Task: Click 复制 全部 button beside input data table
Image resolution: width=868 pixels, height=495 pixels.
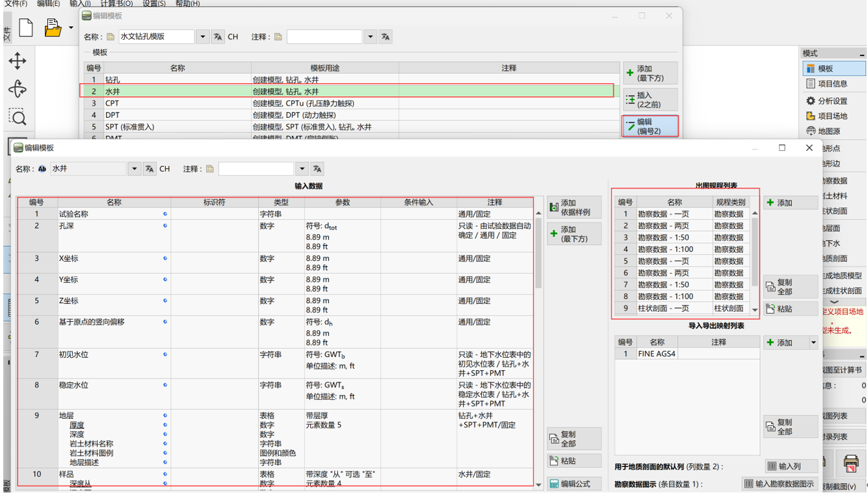Action: 574,439
